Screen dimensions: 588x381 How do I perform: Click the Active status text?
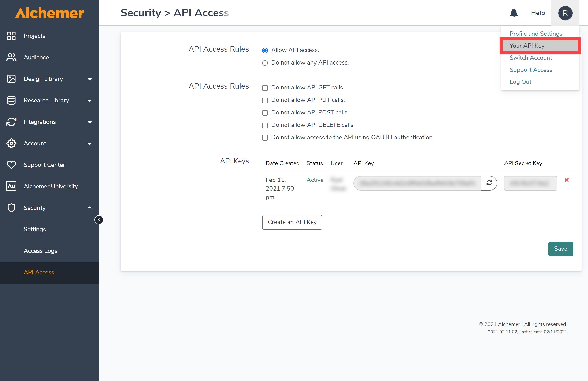315,180
